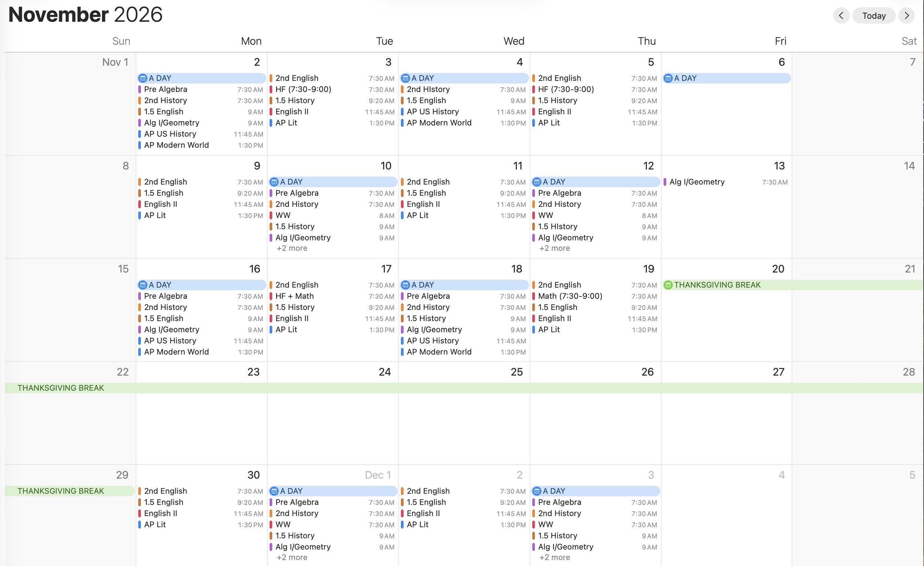Go to the next month with right chevron

906,16
